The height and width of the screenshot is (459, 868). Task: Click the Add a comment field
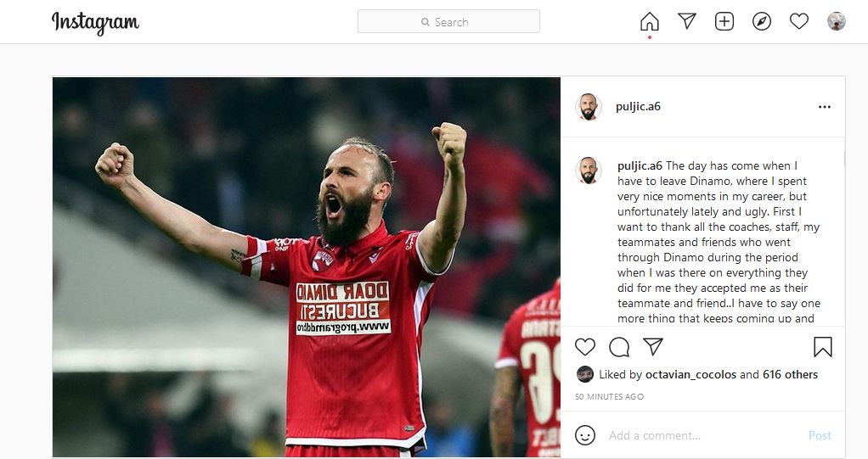(703, 436)
